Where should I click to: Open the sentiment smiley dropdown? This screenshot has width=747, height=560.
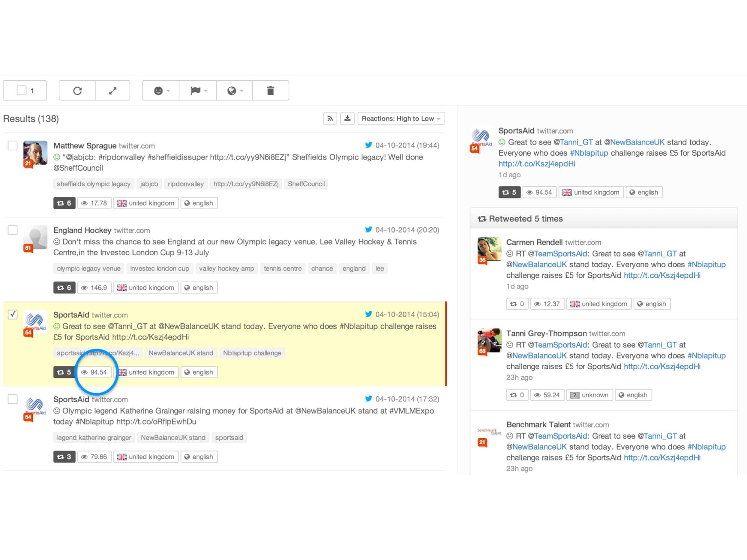click(161, 91)
